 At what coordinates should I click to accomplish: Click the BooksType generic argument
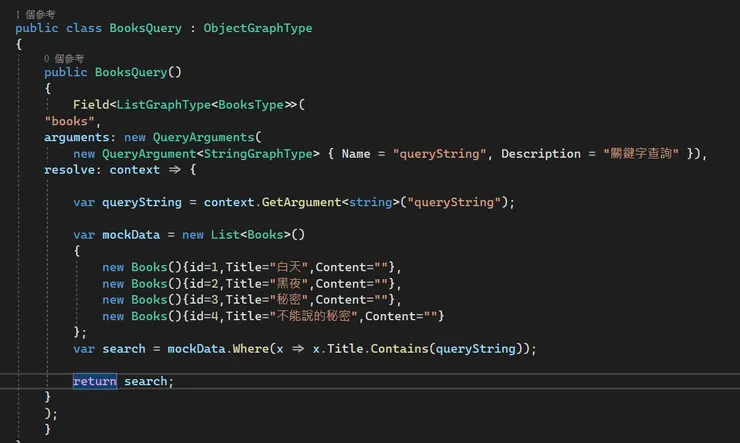(x=251, y=105)
